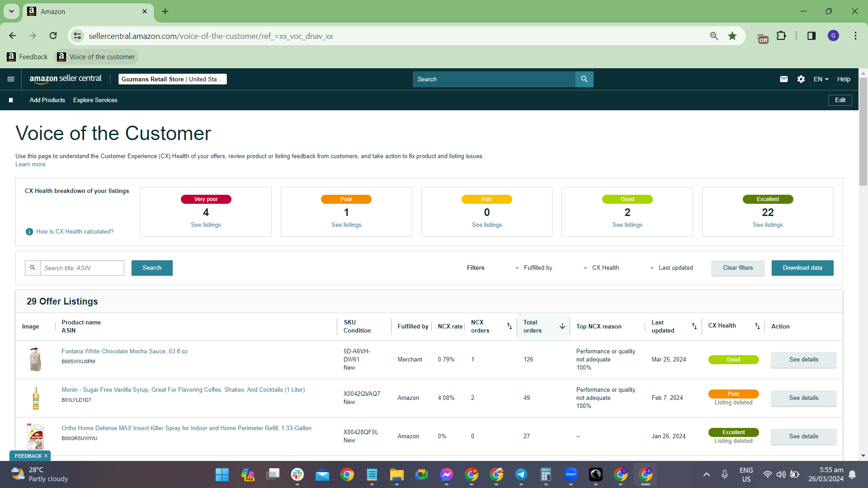Click the Edit button in the navigation bar
The width and height of the screenshot is (868, 488).
pyautogui.click(x=840, y=100)
